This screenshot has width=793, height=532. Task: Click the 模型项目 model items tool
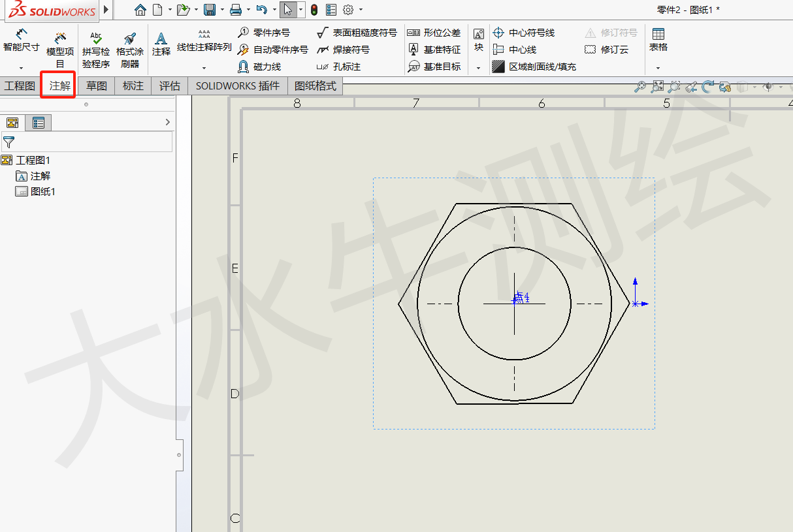[x=60, y=49]
